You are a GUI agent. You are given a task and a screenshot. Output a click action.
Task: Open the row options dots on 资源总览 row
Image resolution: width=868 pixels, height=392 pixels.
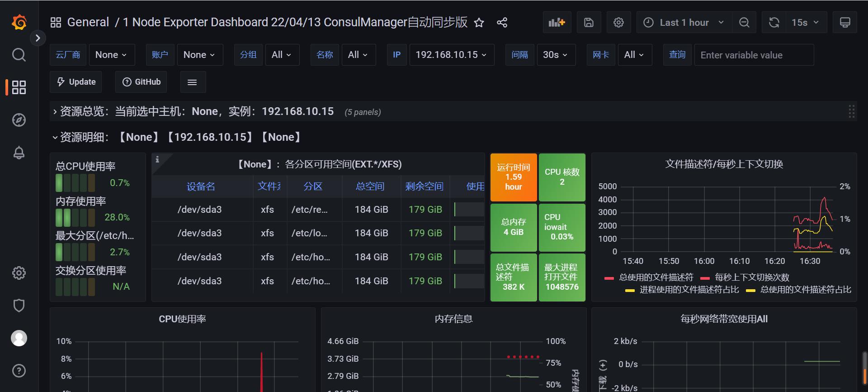pyautogui.click(x=851, y=111)
